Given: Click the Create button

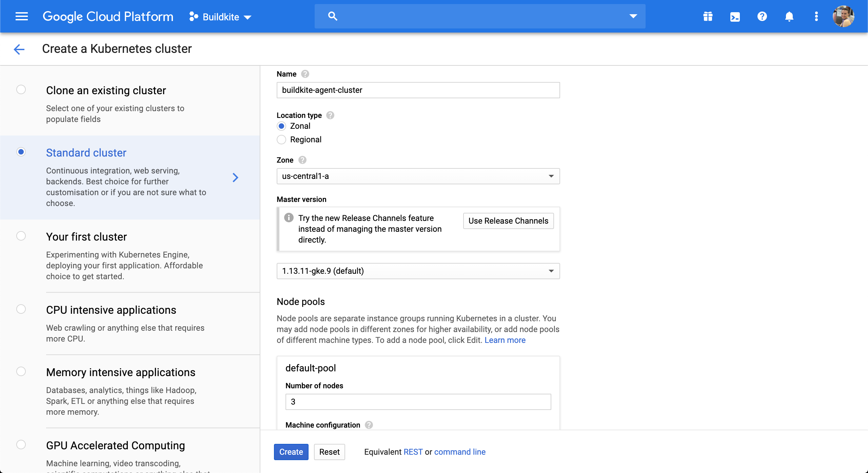Looking at the screenshot, I should pos(291,452).
